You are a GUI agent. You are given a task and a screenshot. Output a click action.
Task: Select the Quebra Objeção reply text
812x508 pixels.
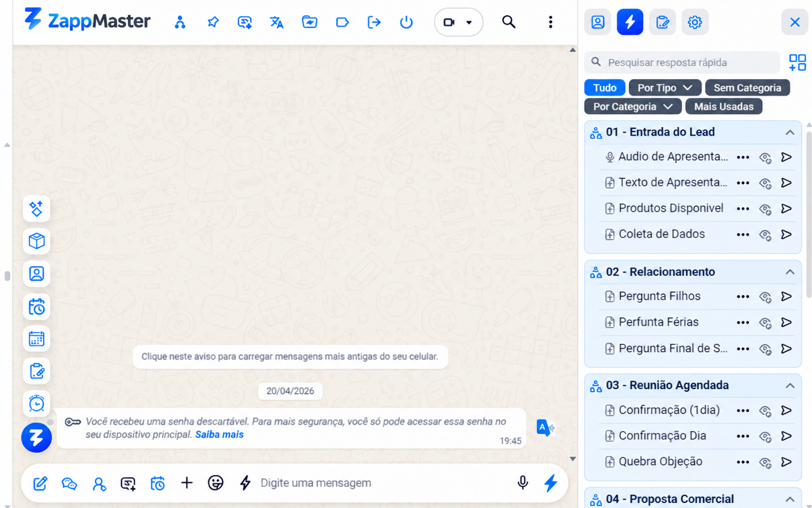(x=660, y=461)
